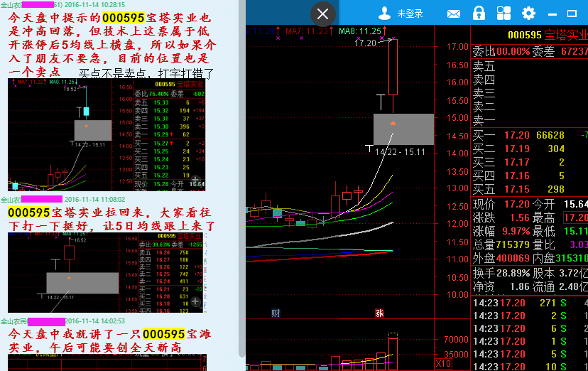This screenshot has height=371, width=588.
Task: Click the 外盘 400069 value
Action: tap(513, 259)
